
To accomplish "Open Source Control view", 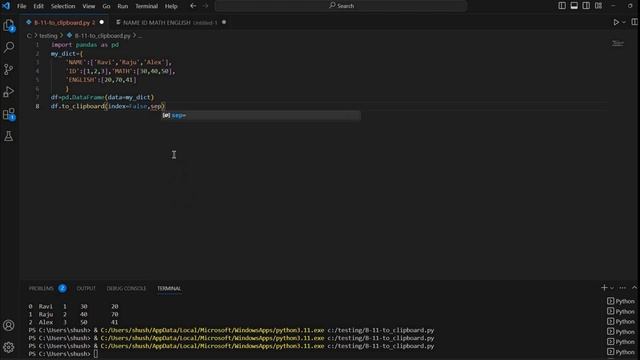I will click(x=9, y=69).
